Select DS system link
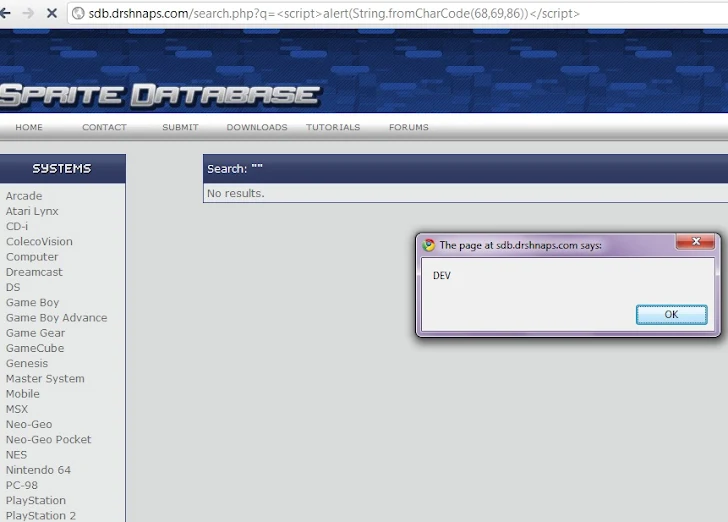Viewport: 728px width, 522px height. 13,287
